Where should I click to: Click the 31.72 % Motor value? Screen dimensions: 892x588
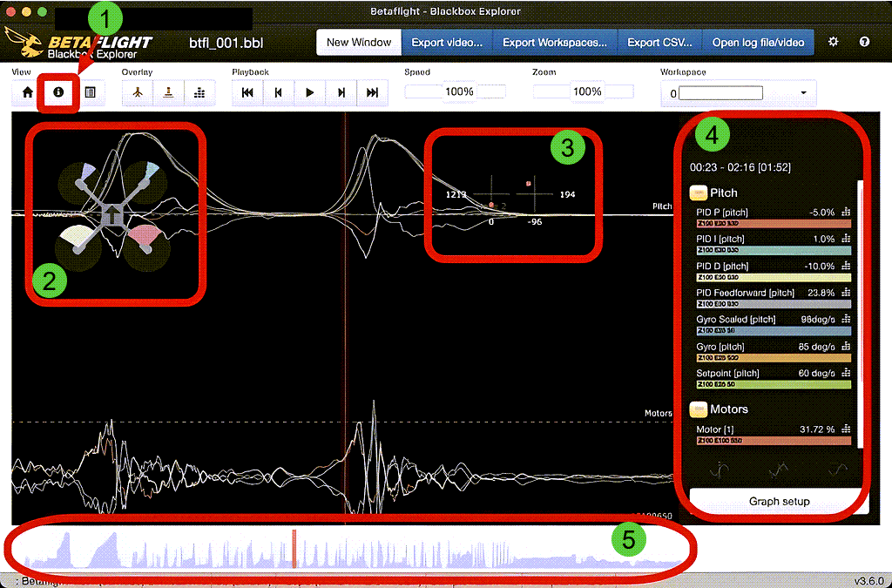[817, 429]
